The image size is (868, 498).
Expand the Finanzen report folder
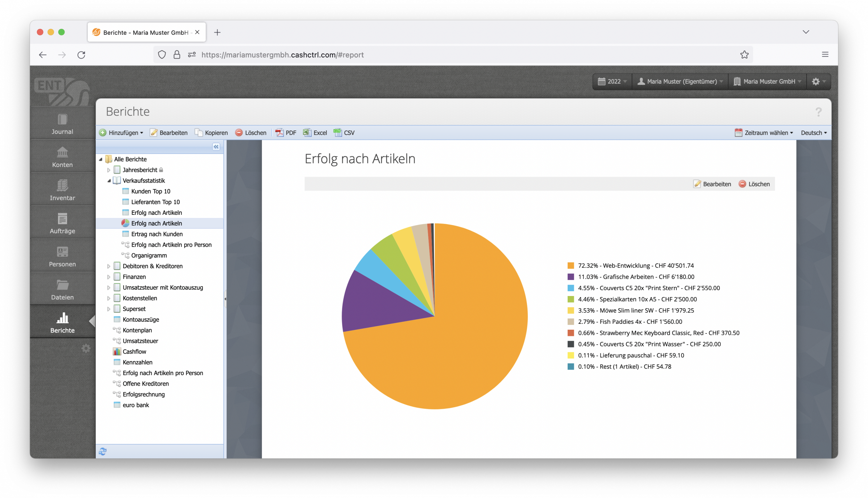point(109,277)
